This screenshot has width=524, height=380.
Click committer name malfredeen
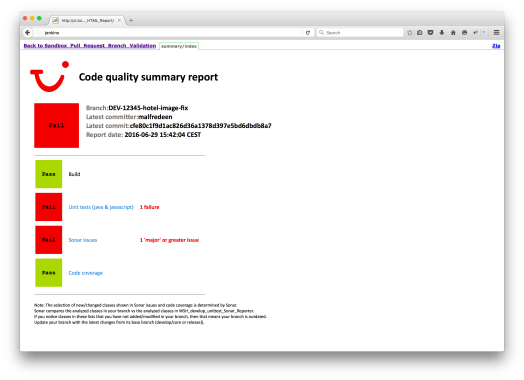point(155,117)
